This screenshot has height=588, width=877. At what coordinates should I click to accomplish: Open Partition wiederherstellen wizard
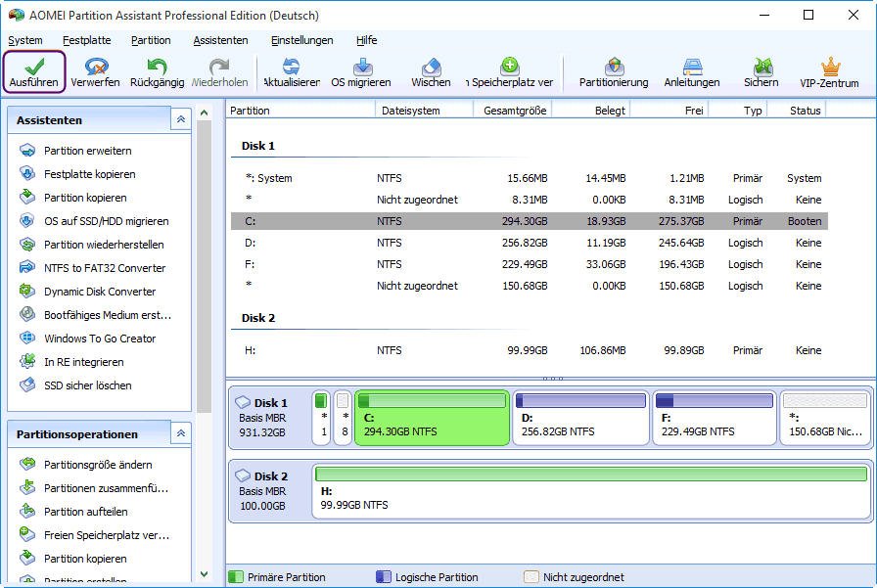tap(92, 245)
